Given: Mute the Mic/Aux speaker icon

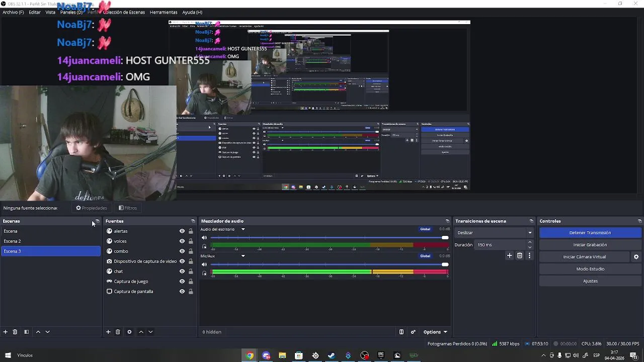Looking at the screenshot, I should click(x=204, y=264).
